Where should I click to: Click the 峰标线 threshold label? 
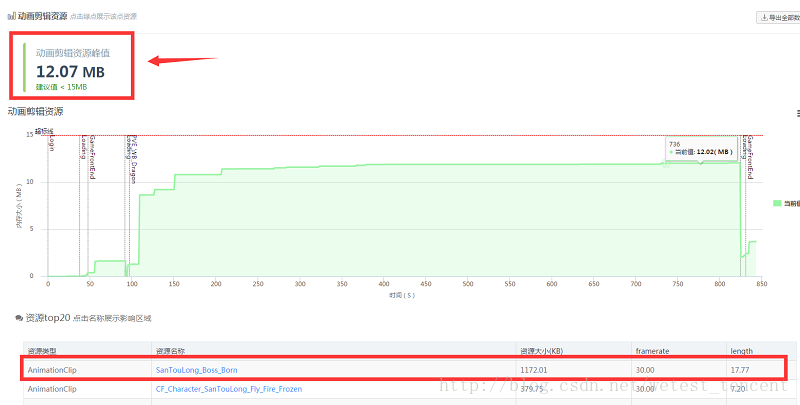coord(44,132)
